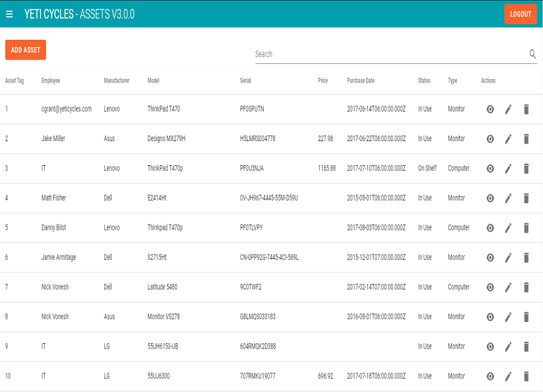Sort by Manufacturer column header
The height and width of the screenshot is (392, 543).
pos(116,81)
